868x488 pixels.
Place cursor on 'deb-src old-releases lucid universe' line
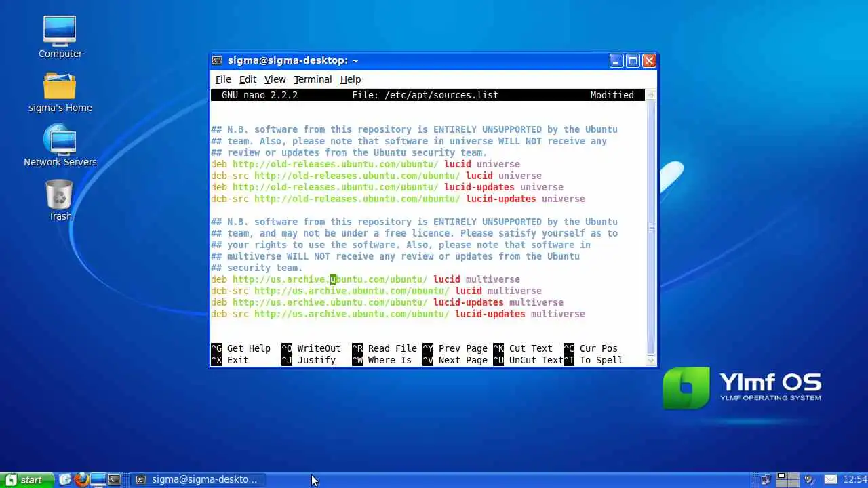[376, 176]
